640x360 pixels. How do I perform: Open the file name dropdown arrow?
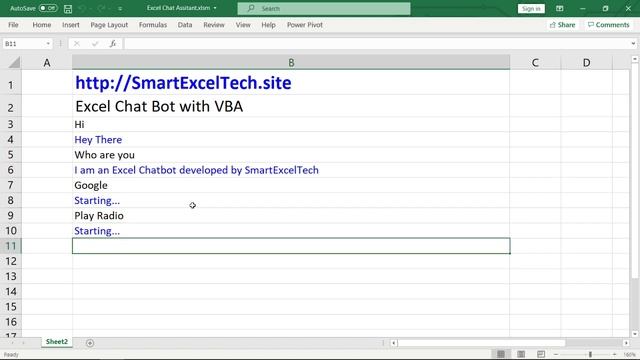tap(215, 8)
